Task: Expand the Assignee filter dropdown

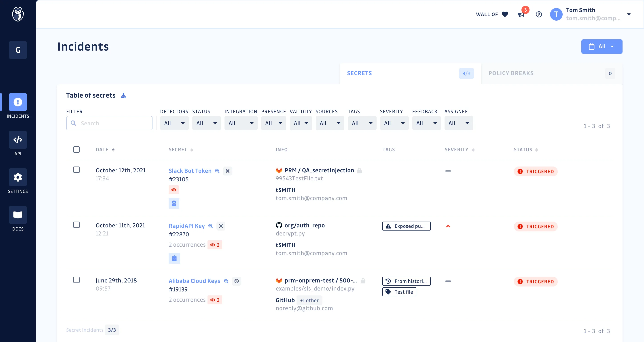Action: (459, 123)
